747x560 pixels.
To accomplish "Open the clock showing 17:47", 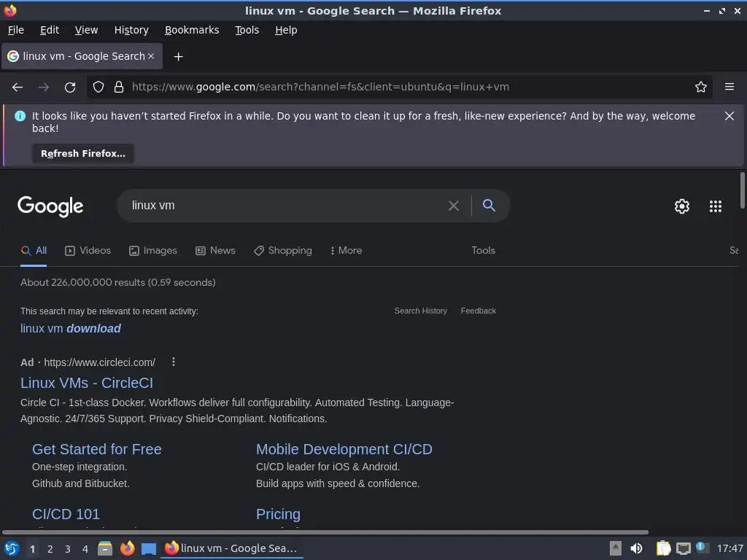I will click(x=729, y=548).
